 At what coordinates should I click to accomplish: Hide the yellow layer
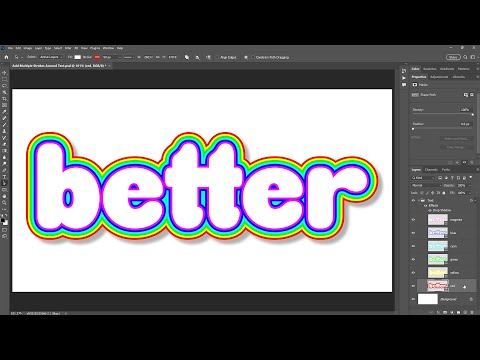[414, 272]
